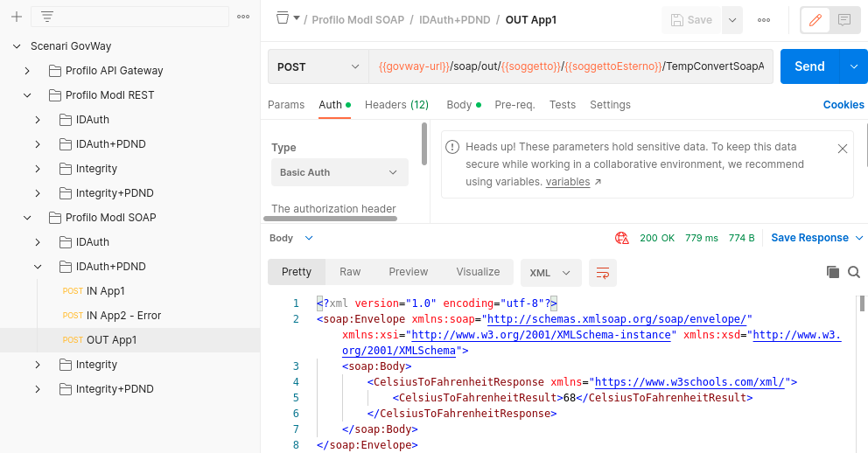Open the Headers (12) tab

pyautogui.click(x=397, y=105)
